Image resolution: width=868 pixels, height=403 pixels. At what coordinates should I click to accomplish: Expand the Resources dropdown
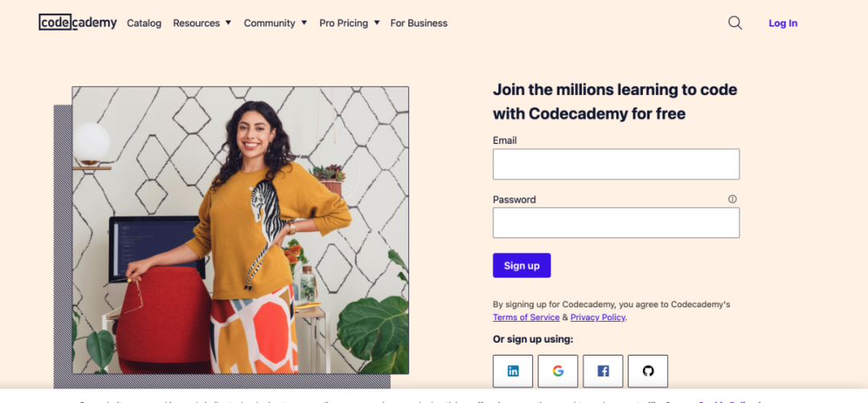point(202,23)
